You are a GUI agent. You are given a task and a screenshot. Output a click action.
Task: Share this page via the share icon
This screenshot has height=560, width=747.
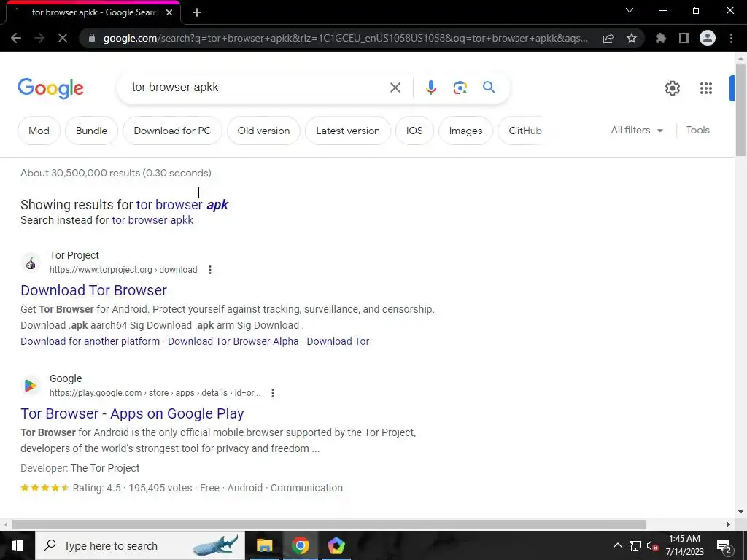tap(608, 38)
